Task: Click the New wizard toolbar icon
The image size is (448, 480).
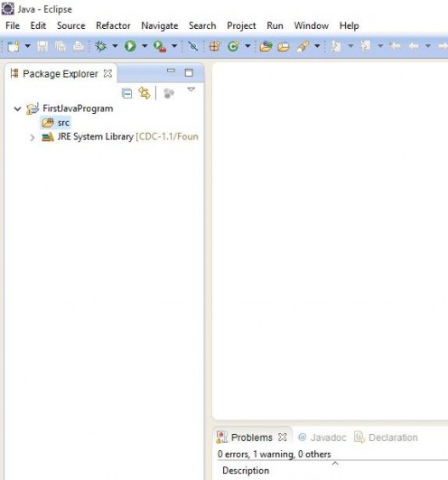Action: tap(14, 46)
